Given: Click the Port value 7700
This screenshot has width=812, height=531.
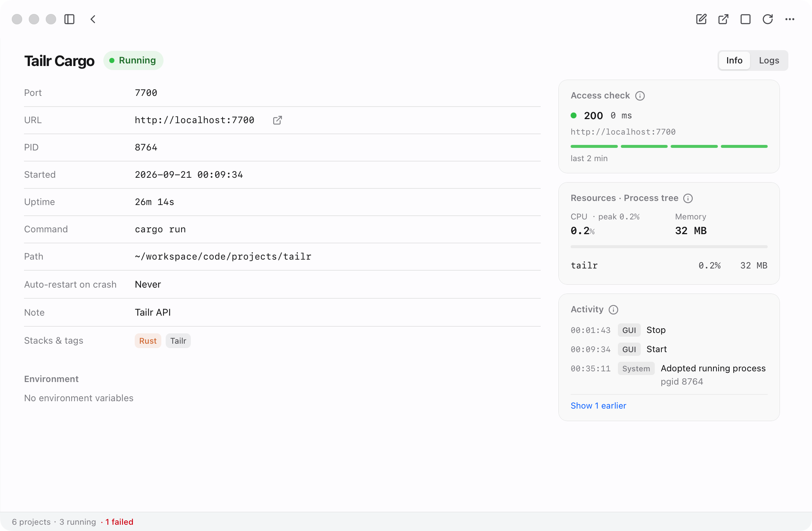Looking at the screenshot, I should pyautogui.click(x=146, y=93).
